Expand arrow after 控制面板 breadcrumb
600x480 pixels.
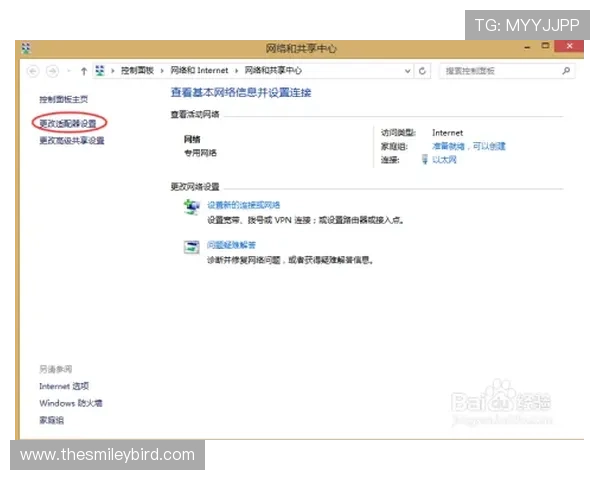click(162, 71)
